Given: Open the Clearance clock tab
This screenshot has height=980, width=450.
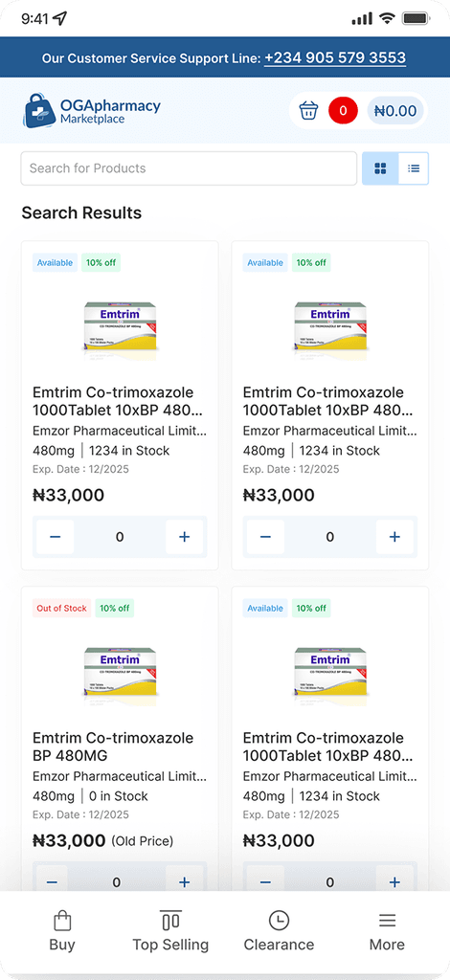Looking at the screenshot, I should pyautogui.click(x=279, y=931).
